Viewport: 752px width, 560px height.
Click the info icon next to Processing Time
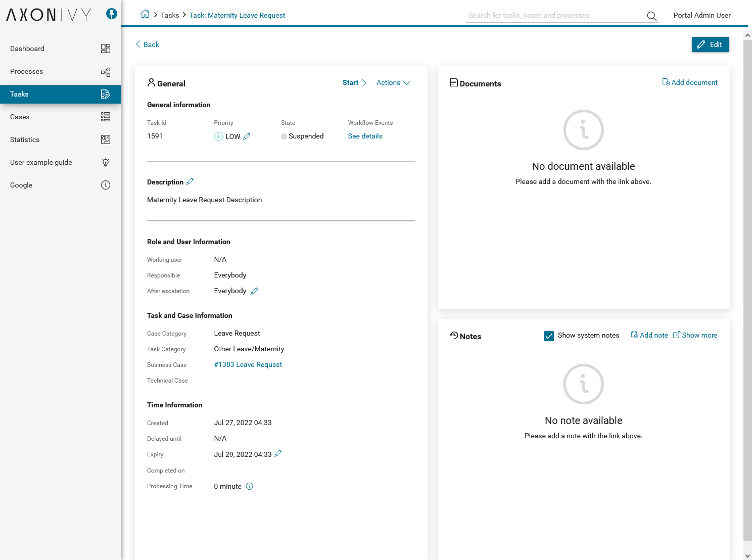[x=249, y=486]
